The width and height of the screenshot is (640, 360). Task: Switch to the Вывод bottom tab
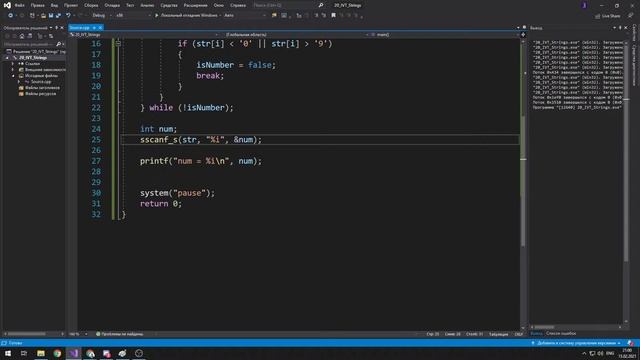(536, 333)
